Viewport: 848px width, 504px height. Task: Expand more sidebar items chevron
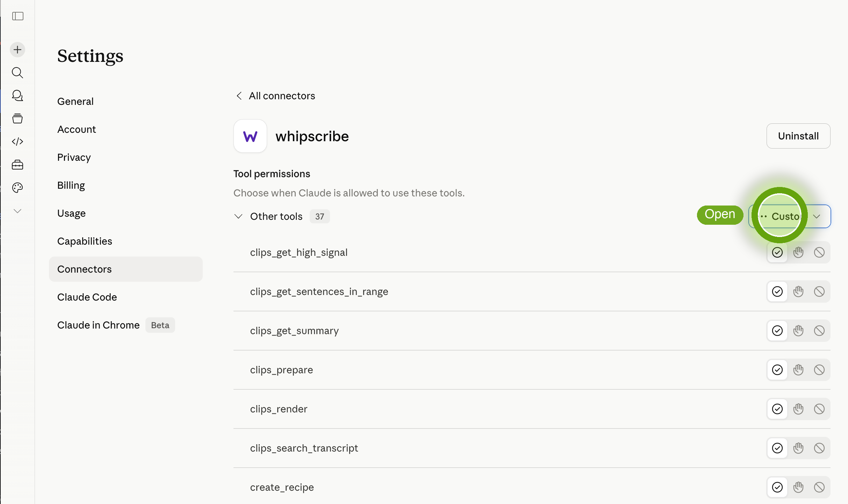(17, 211)
